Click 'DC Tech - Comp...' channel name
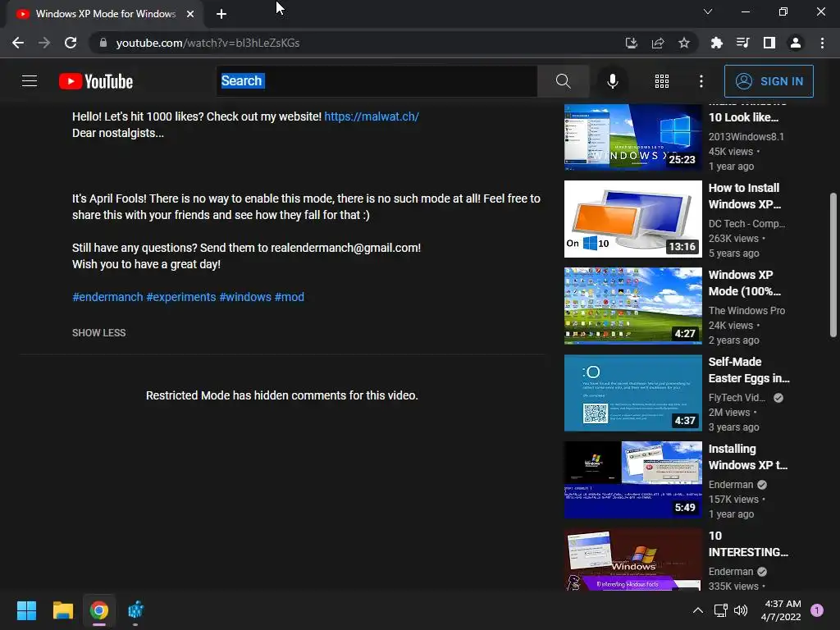The height and width of the screenshot is (630, 840). pyautogui.click(x=746, y=223)
